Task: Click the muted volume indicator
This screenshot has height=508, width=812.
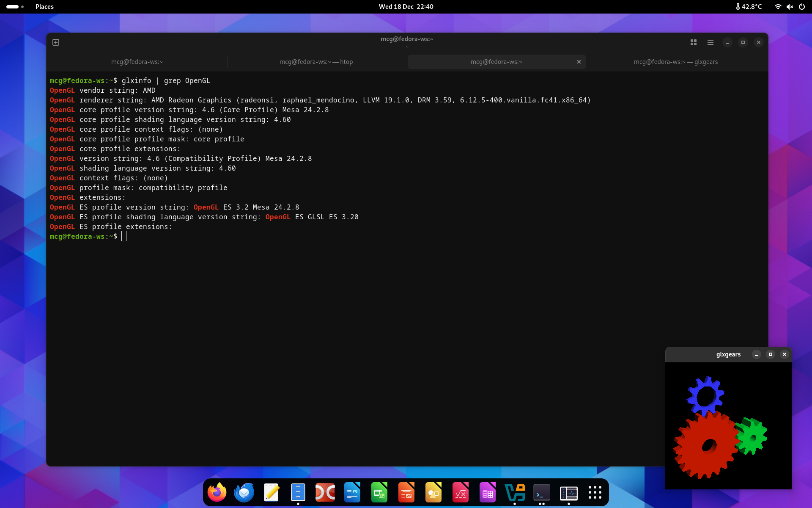Action: 790,7
